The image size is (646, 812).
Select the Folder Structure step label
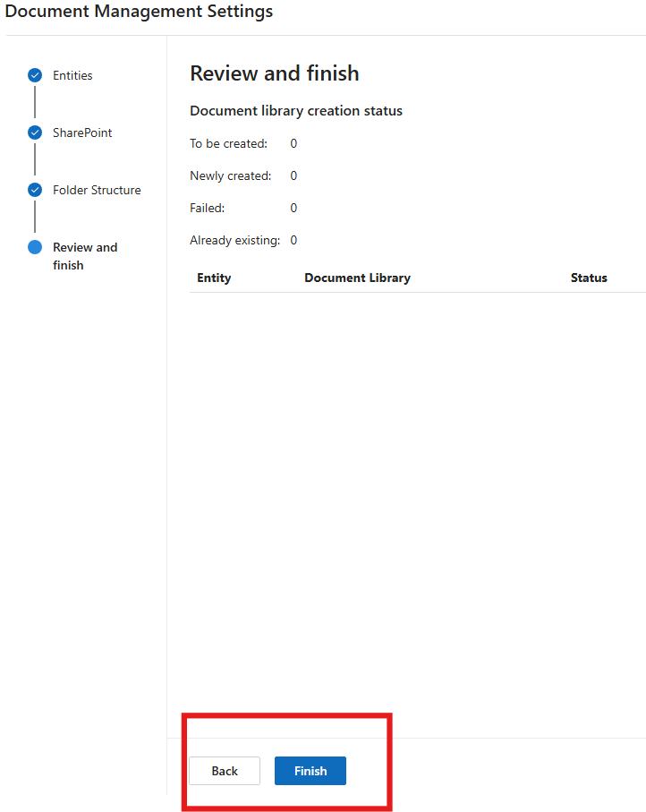[x=97, y=190]
